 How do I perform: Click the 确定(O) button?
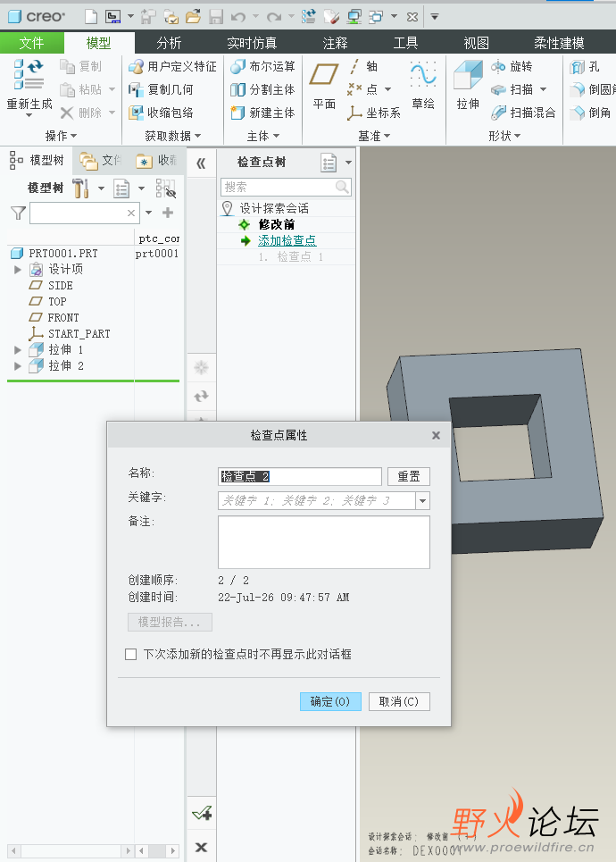(x=330, y=701)
